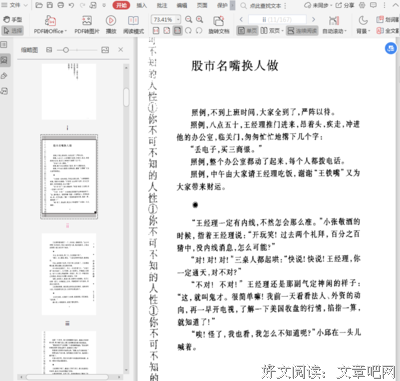The image size is (400, 381).
Task: Click the zoom out magnifier
Action: [x=189, y=19]
